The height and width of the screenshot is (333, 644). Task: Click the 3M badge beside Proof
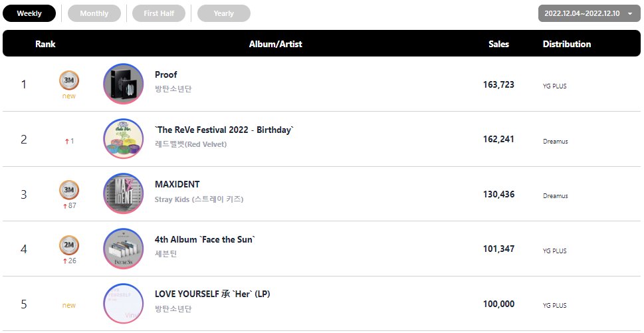(x=69, y=80)
